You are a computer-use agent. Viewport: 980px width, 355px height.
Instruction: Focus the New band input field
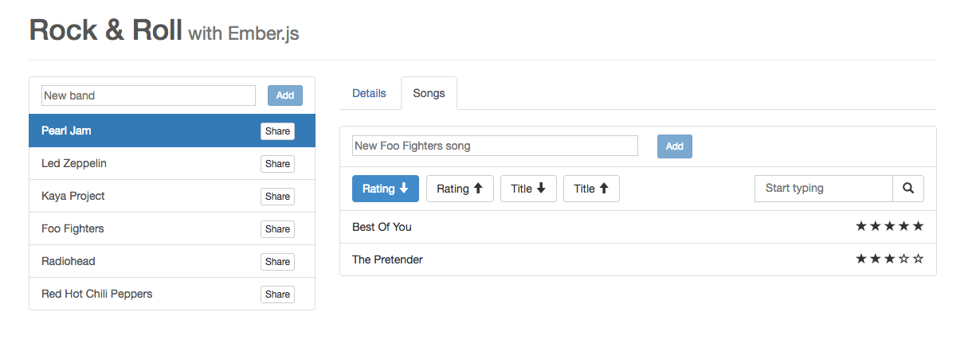(x=148, y=96)
